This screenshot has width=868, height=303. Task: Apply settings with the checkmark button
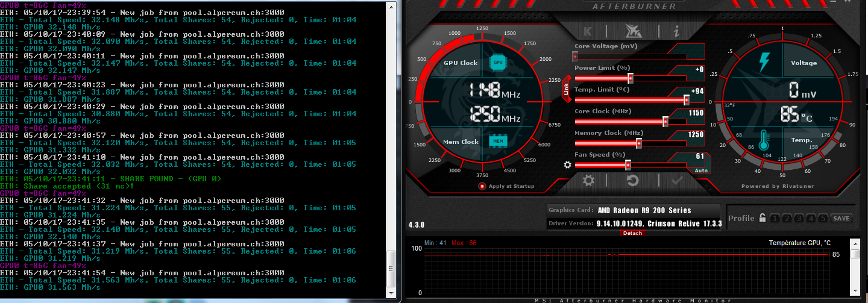(677, 180)
